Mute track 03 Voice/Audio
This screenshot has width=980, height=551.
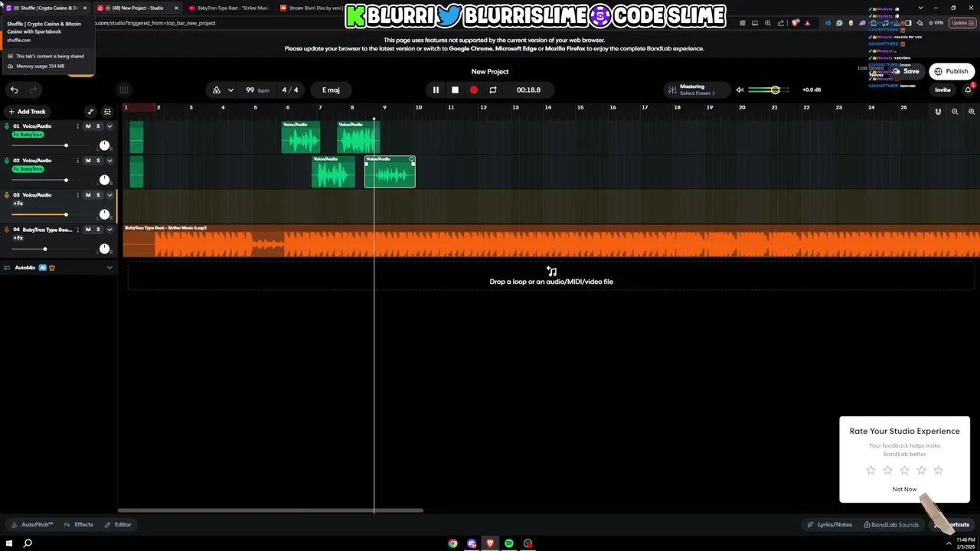pyautogui.click(x=88, y=195)
